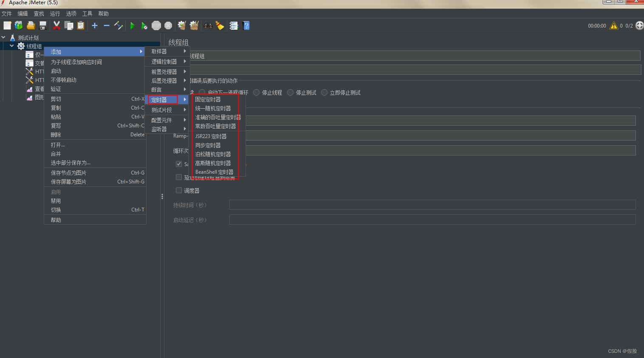Viewport: 644px width, 358px height.
Task: Click the Open file folder icon
Action: pyautogui.click(x=31, y=25)
